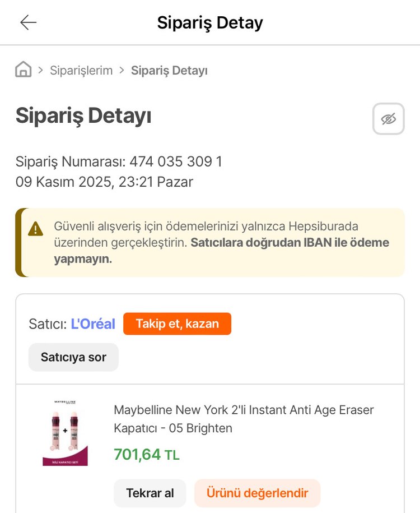Reorder the product with Tekrar al
This screenshot has height=513, width=420.
click(x=150, y=493)
